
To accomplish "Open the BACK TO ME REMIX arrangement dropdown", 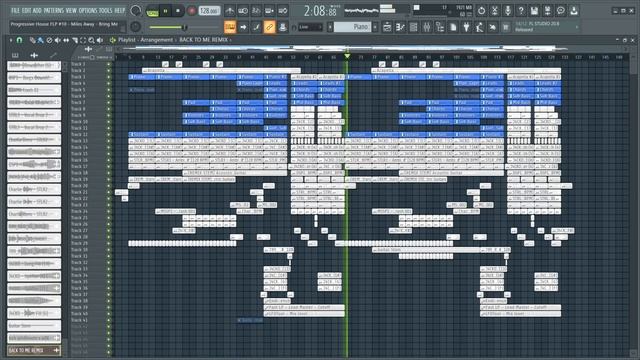I will pos(205,40).
